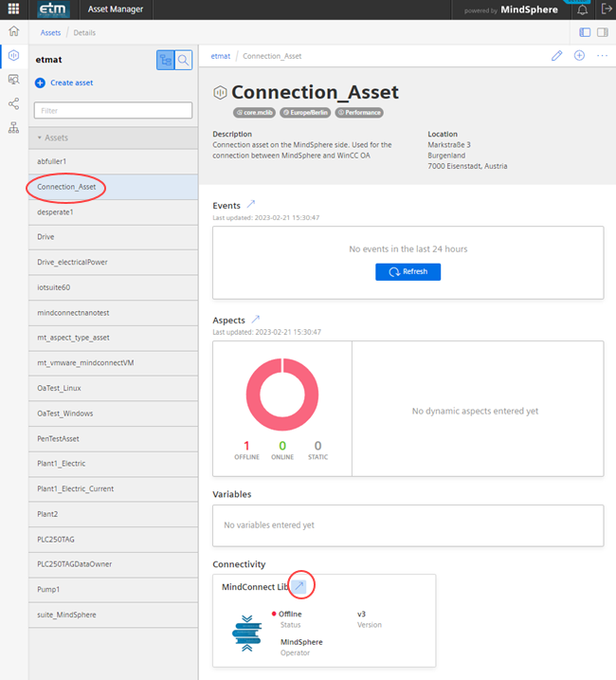Toggle the right side panel layout
The image size is (616, 680).
[603, 32]
